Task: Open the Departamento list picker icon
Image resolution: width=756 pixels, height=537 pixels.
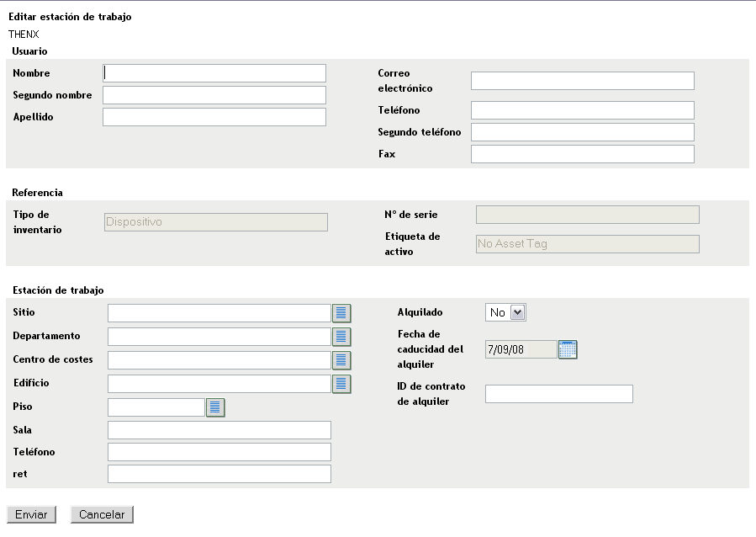Action: click(x=341, y=337)
